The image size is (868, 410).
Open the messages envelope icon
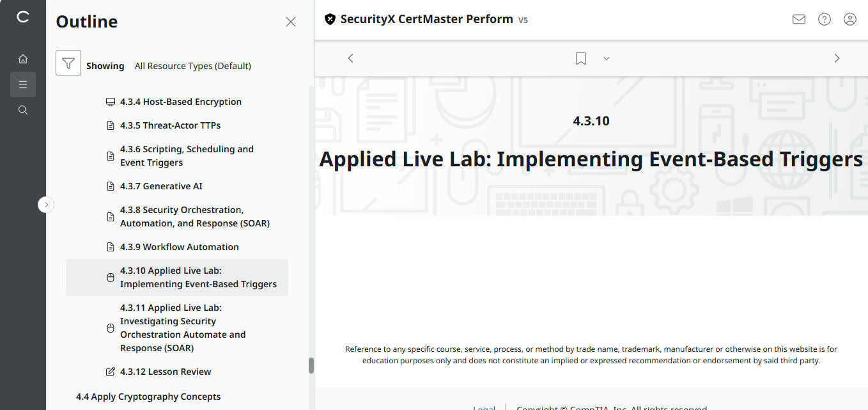(x=798, y=19)
